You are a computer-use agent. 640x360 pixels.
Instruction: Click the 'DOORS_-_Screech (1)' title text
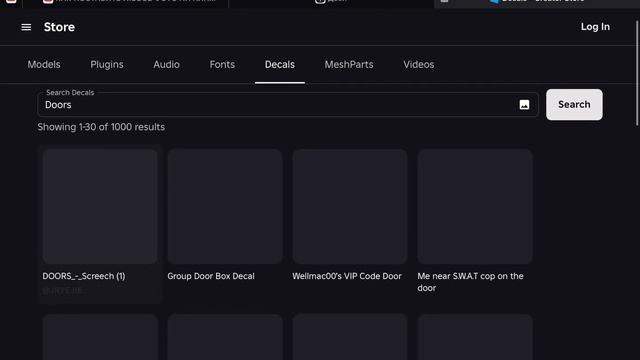[84, 276]
